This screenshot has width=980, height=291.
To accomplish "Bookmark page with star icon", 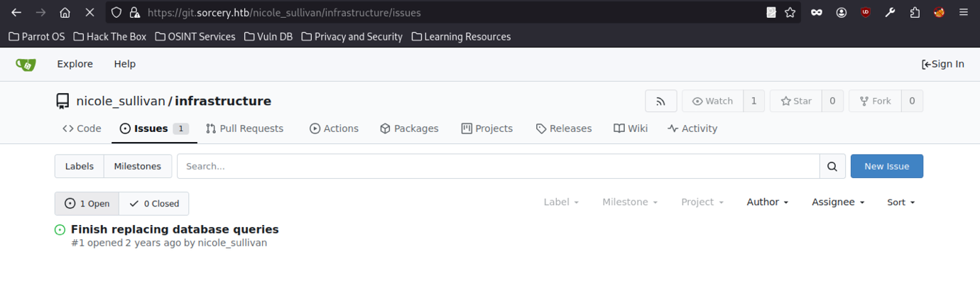I will [x=790, y=13].
